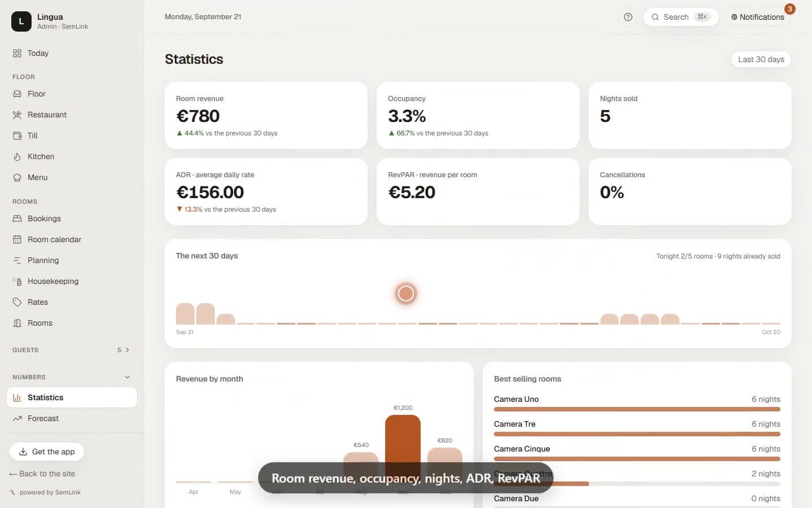Click the Camera Tre nights bar
Screen dimensions: 812x508
click(637, 434)
